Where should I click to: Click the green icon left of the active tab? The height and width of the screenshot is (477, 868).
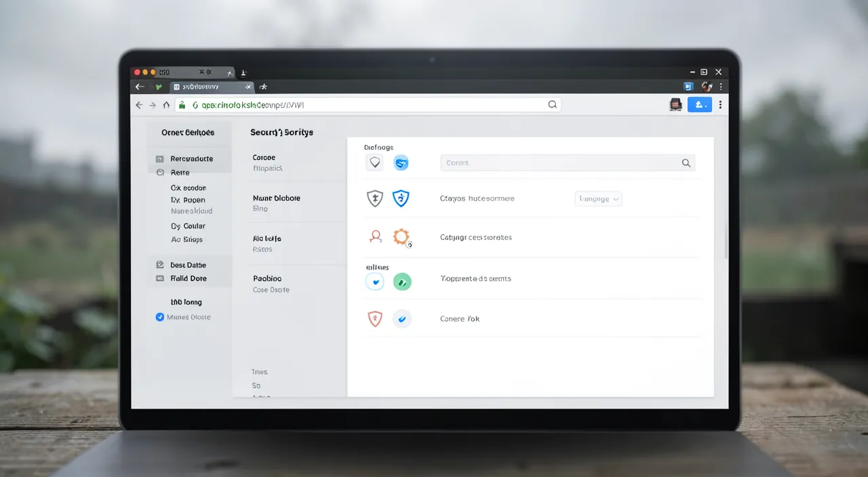(x=159, y=87)
